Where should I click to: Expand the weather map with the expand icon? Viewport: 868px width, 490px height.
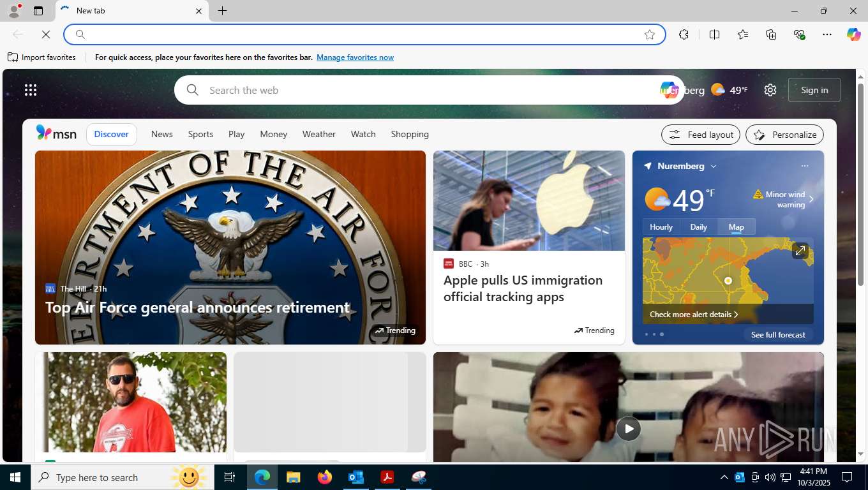pos(800,251)
